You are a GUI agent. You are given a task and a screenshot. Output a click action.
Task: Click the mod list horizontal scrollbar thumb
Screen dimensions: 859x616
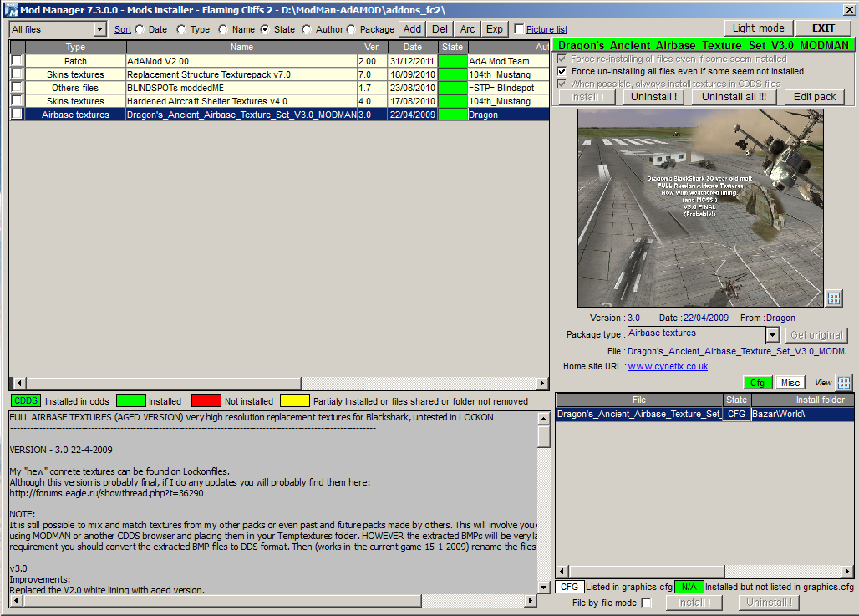(164, 383)
